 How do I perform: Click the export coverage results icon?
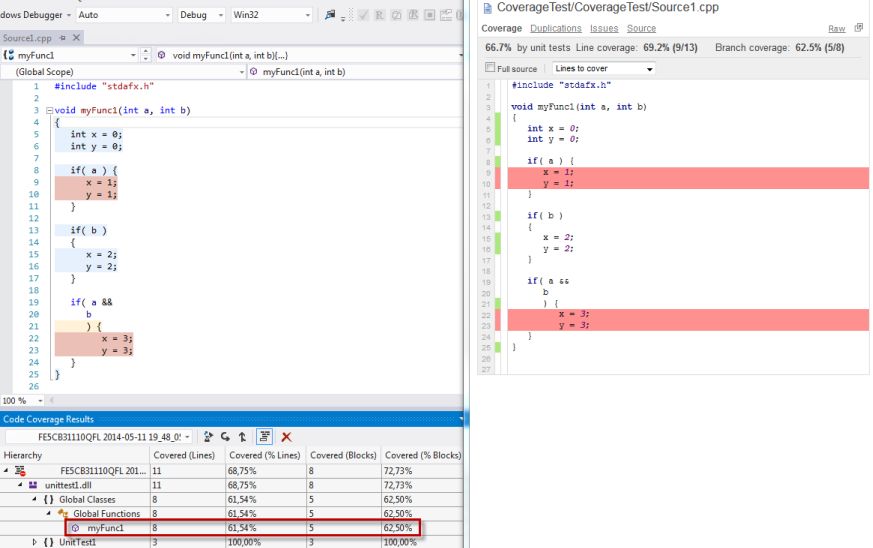pos(208,437)
